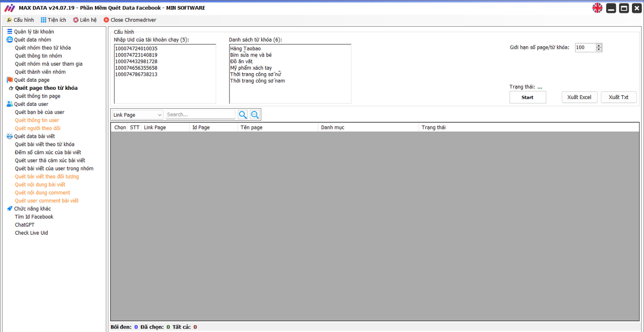
Task: Select the Quản lý tài khoản tree item
Action: coord(35,31)
